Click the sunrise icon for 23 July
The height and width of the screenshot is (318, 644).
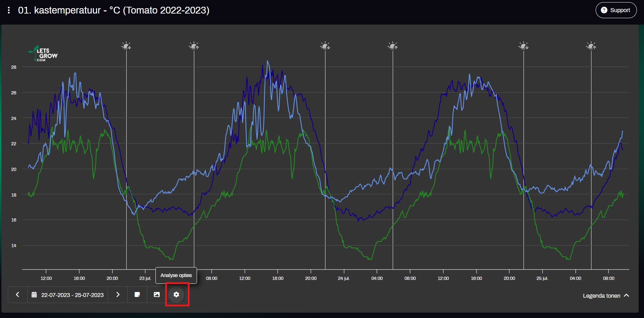click(x=194, y=46)
